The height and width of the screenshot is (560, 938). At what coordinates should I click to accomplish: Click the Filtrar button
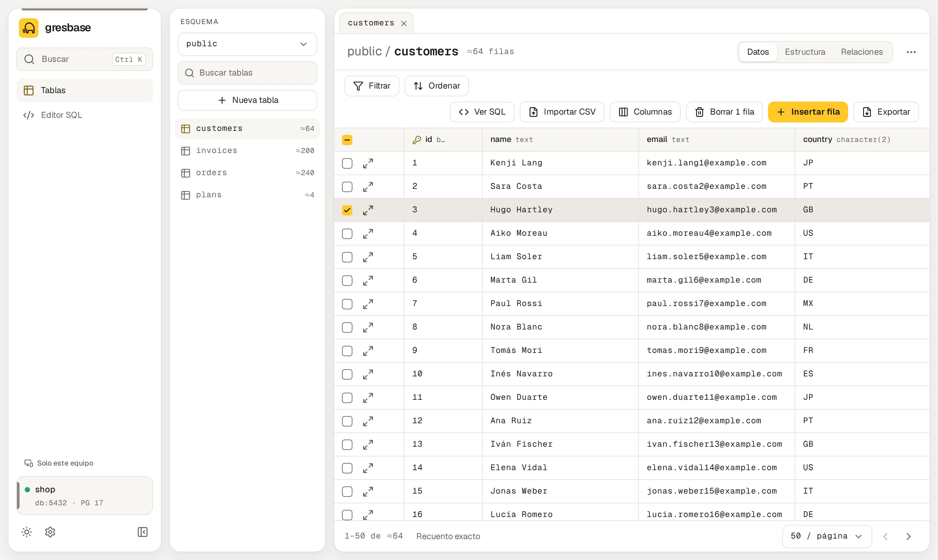[x=371, y=86]
